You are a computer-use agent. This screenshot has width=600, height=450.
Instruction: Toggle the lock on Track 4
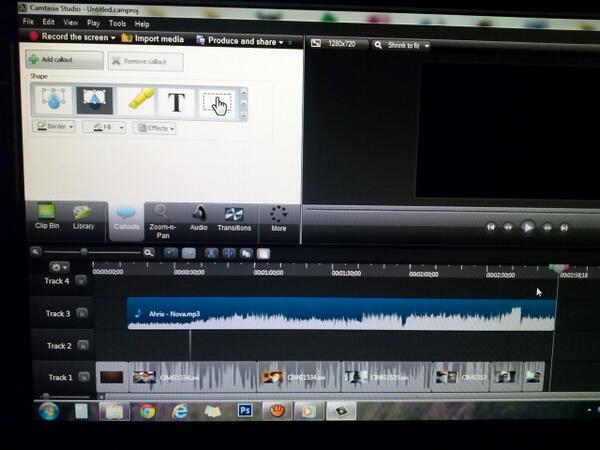pos(81,280)
